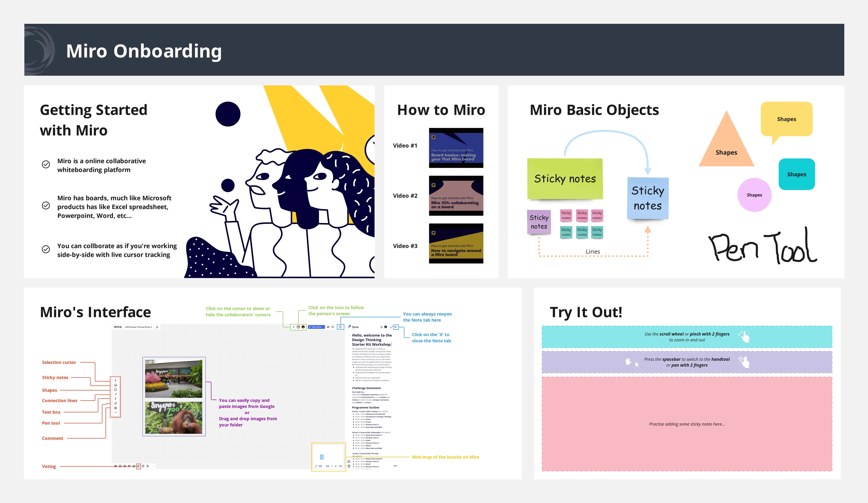Click checkmark icon beside 'Miro is a online collaborative'

point(46,164)
